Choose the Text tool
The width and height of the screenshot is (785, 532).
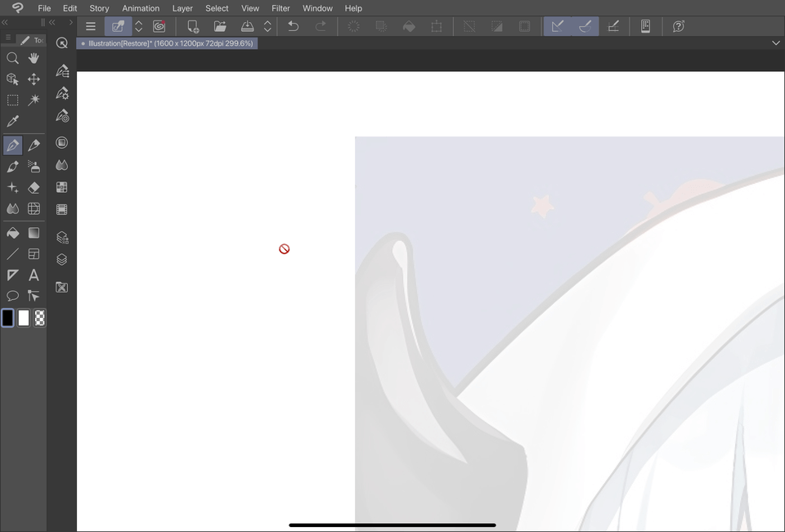34,275
